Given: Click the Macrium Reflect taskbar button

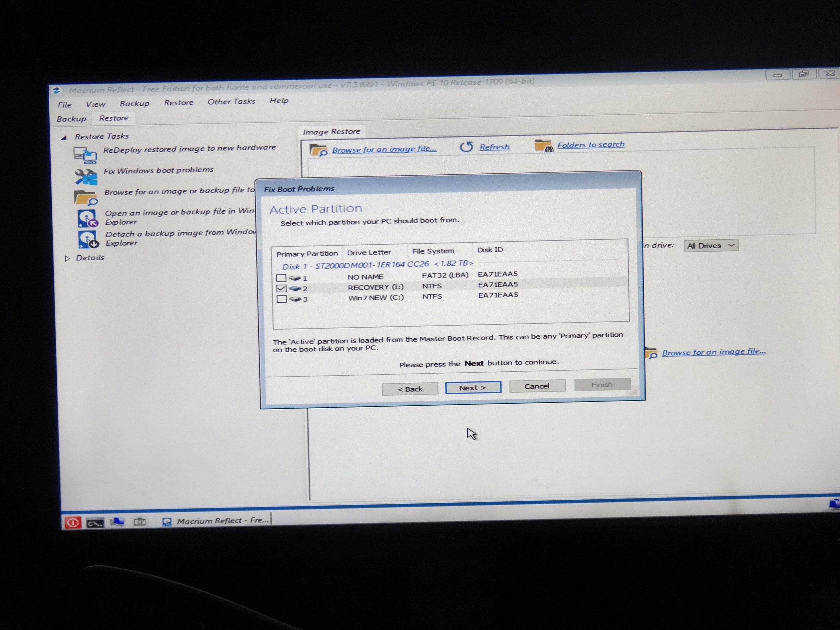Looking at the screenshot, I should pyautogui.click(x=216, y=521).
